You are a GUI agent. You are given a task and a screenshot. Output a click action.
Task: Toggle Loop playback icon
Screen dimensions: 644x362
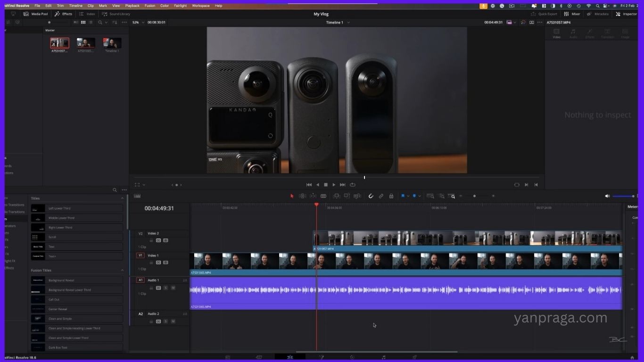(x=352, y=185)
